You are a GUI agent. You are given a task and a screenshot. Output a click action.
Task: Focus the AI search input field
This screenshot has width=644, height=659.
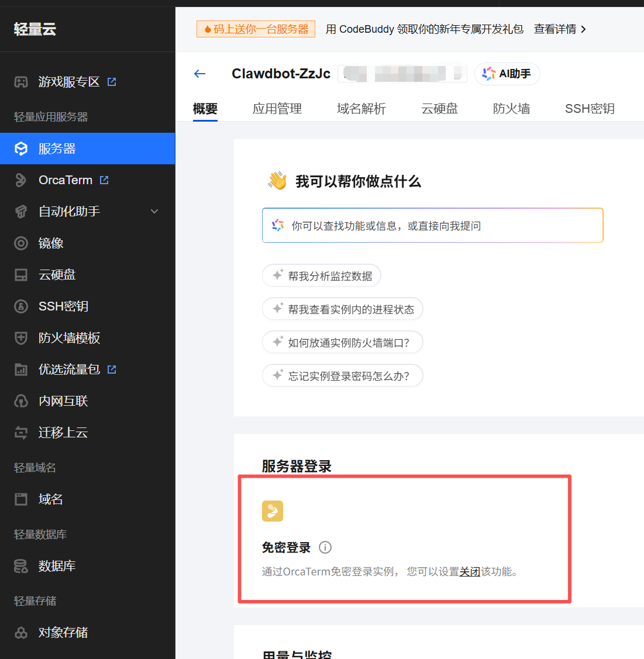tap(433, 225)
